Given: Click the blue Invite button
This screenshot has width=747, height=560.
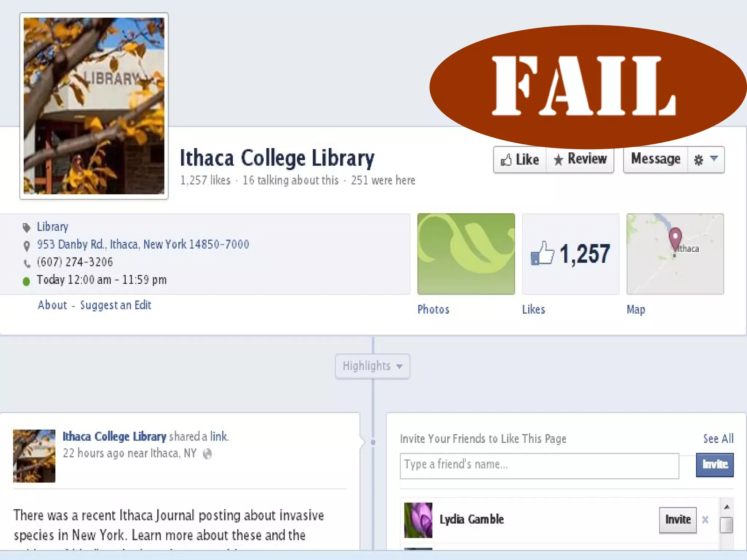Looking at the screenshot, I should 715,465.
